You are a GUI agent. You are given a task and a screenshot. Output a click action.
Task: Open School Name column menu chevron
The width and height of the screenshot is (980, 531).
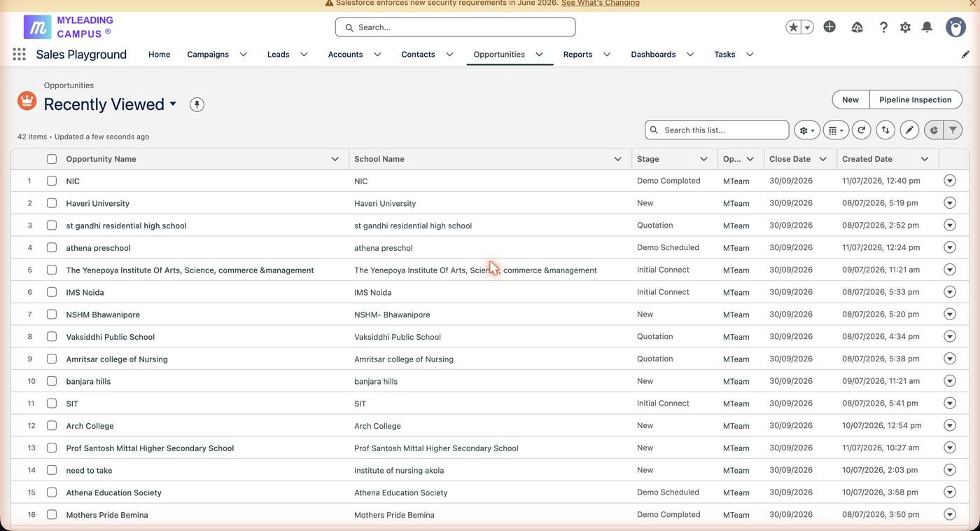(x=617, y=159)
